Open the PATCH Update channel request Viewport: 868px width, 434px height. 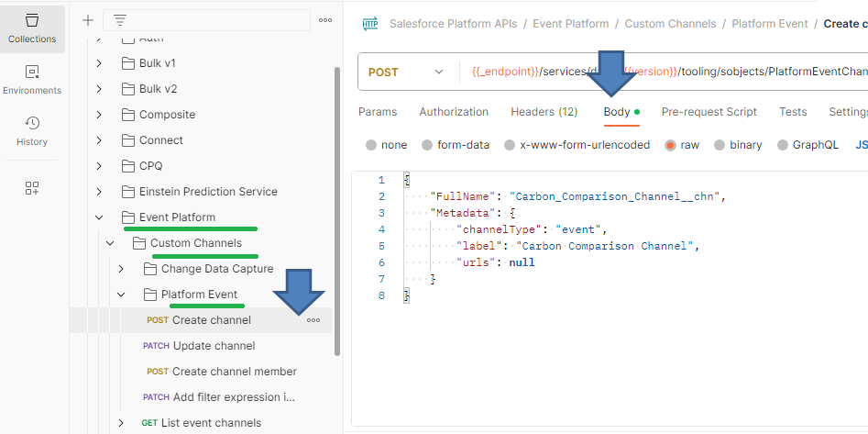[x=199, y=346]
